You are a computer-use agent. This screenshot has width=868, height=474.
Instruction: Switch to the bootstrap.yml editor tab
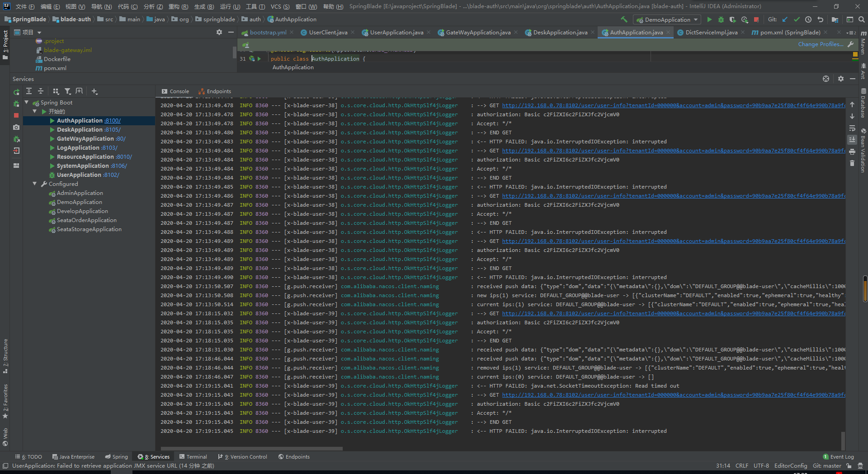click(x=268, y=32)
